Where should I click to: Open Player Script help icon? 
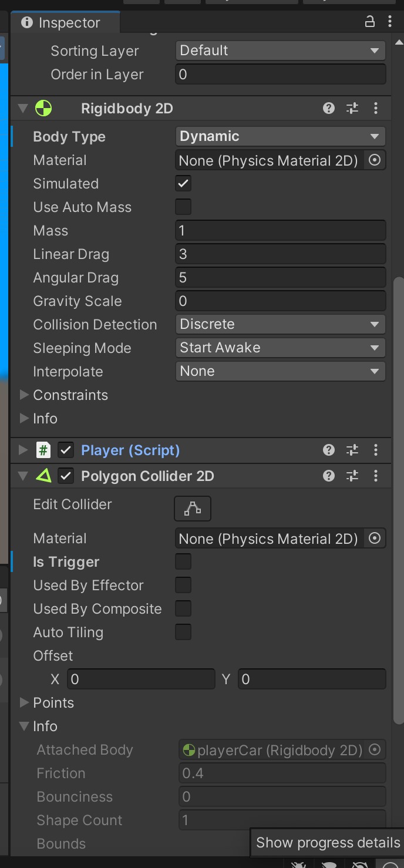329,450
